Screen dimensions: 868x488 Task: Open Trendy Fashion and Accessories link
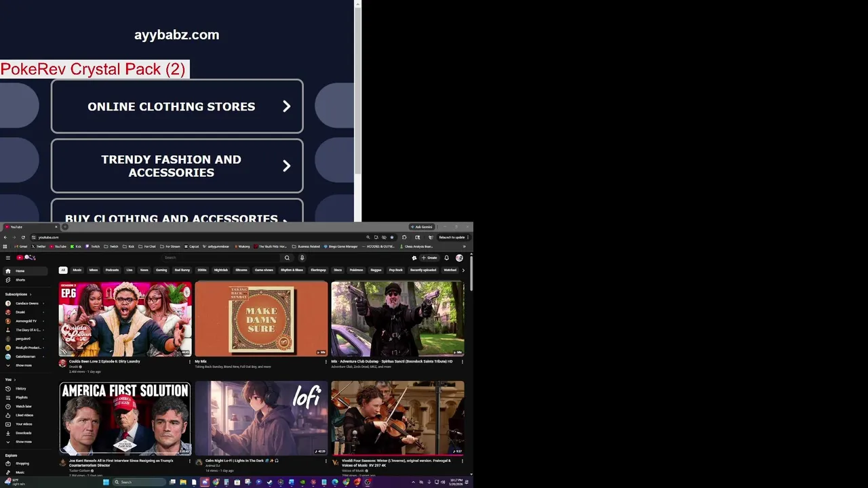(x=177, y=166)
